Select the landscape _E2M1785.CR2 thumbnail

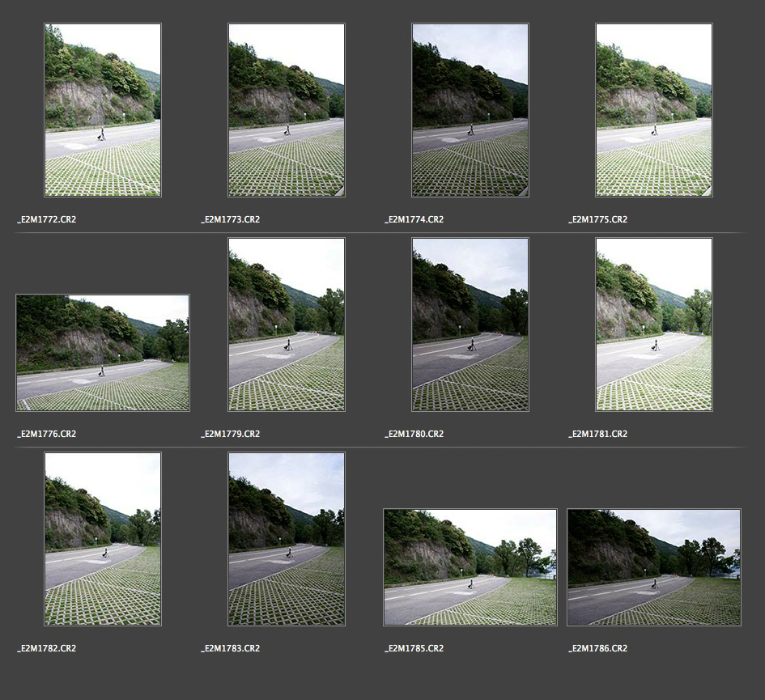coord(470,567)
